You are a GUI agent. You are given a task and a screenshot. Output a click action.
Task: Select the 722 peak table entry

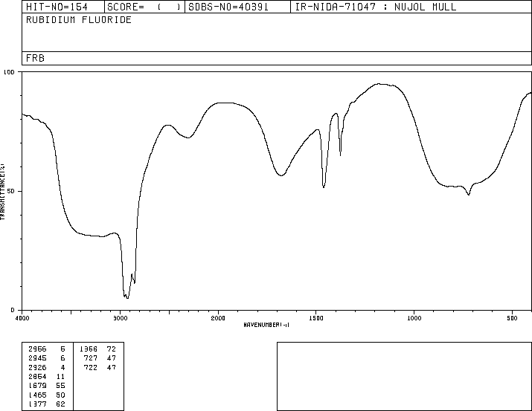(x=100, y=367)
